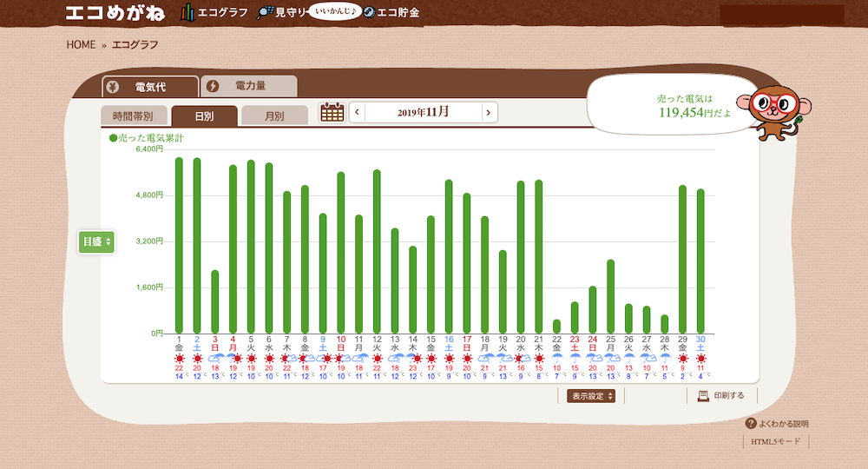The image size is (868, 469).
Task: Click the yen icon on 電気代 tab
Action: click(112, 87)
